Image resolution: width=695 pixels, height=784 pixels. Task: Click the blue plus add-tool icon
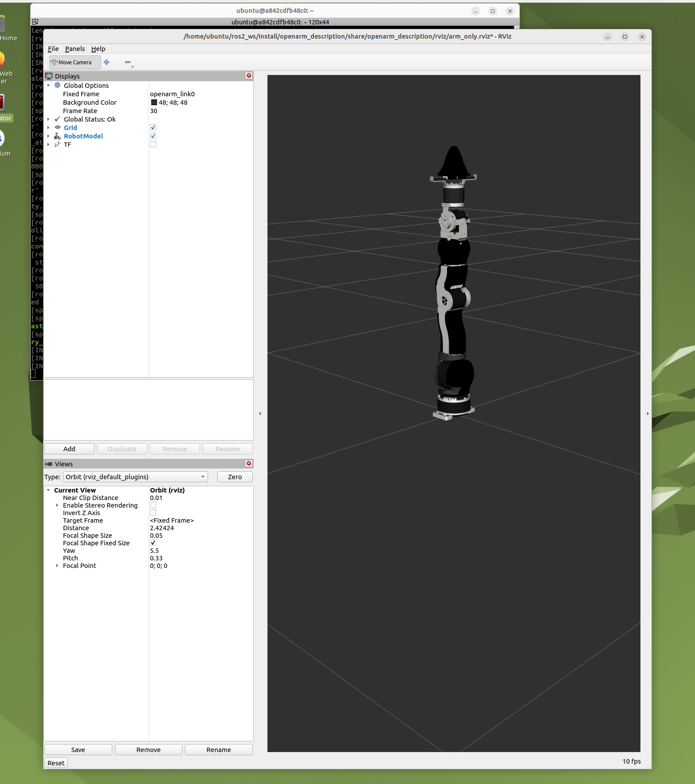click(106, 63)
